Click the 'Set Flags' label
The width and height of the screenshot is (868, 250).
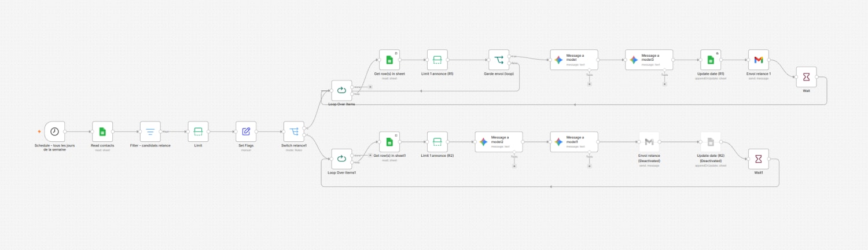pos(246,145)
